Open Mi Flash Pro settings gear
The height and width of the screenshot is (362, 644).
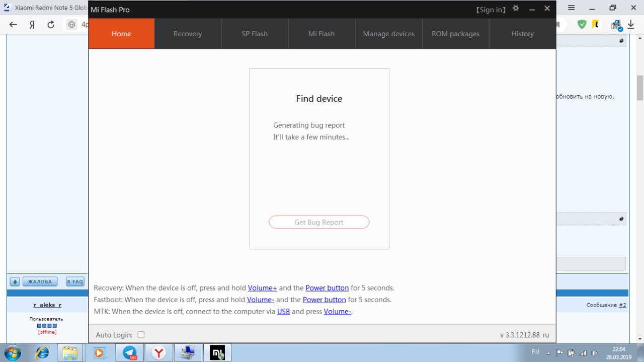click(516, 9)
